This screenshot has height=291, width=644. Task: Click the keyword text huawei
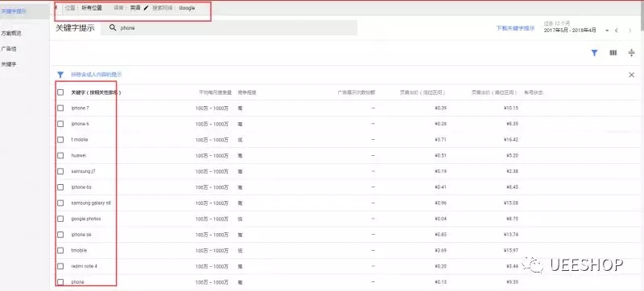point(79,156)
